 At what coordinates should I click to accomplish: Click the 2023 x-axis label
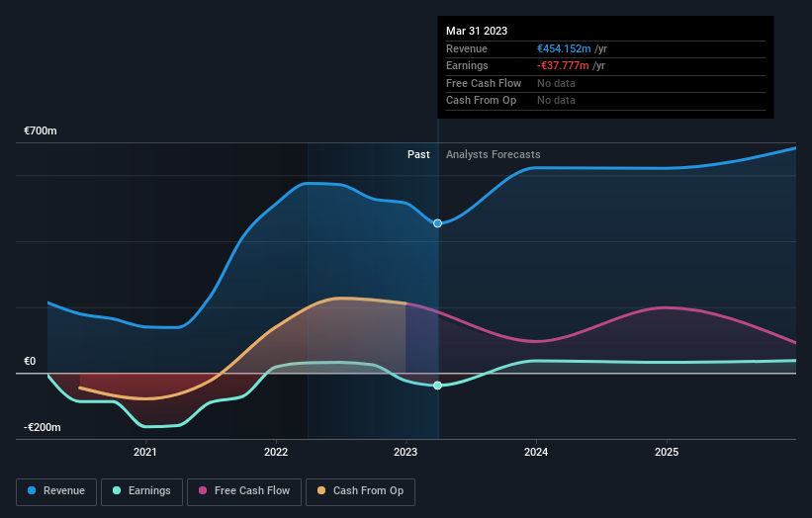[x=406, y=453]
